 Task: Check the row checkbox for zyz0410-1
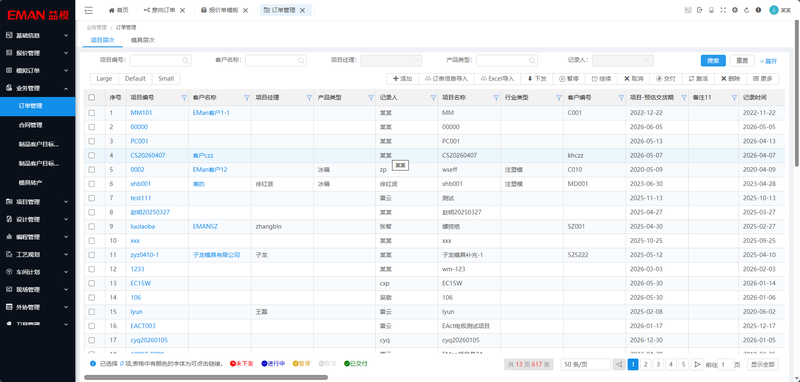(x=91, y=255)
